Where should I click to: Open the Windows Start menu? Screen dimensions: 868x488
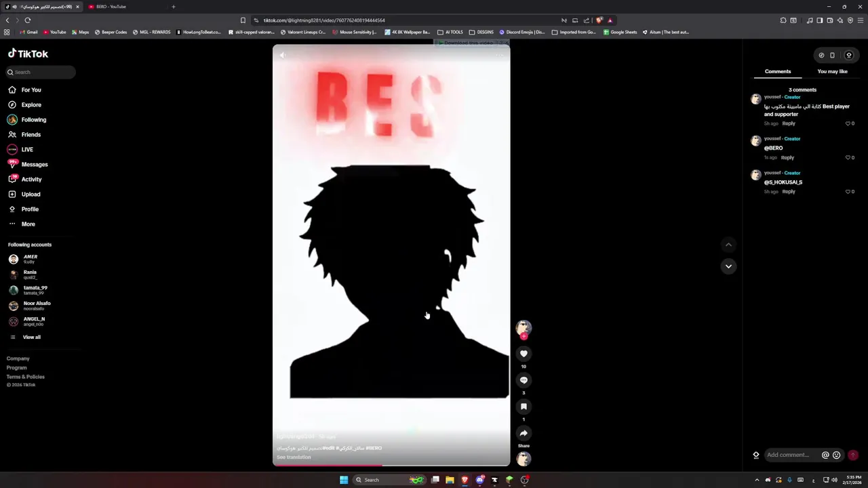click(x=344, y=480)
